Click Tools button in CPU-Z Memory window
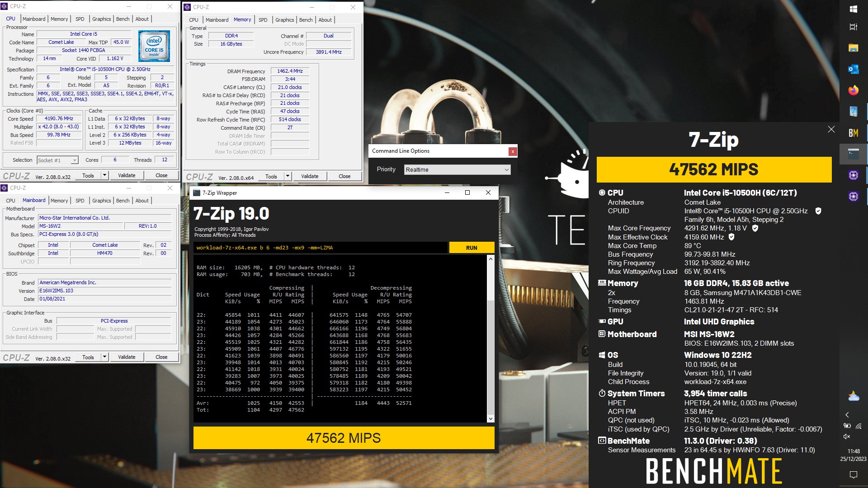868x488 pixels. pyautogui.click(x=271, y=176)
